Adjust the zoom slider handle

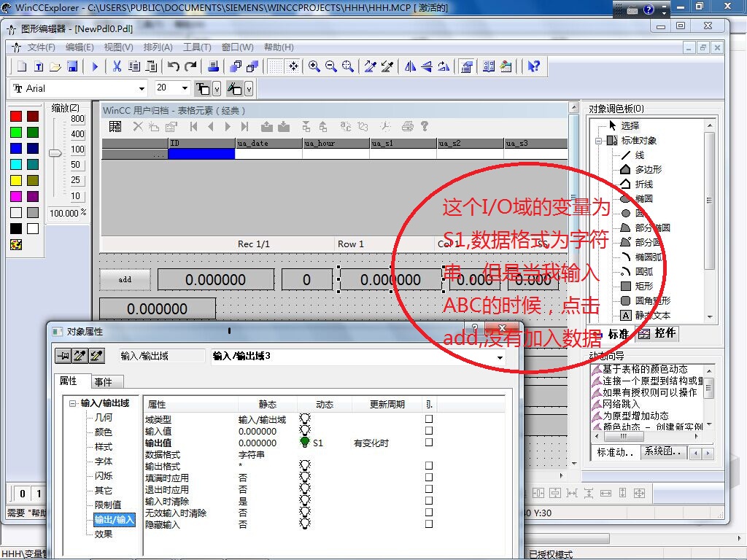click(55, 153)
